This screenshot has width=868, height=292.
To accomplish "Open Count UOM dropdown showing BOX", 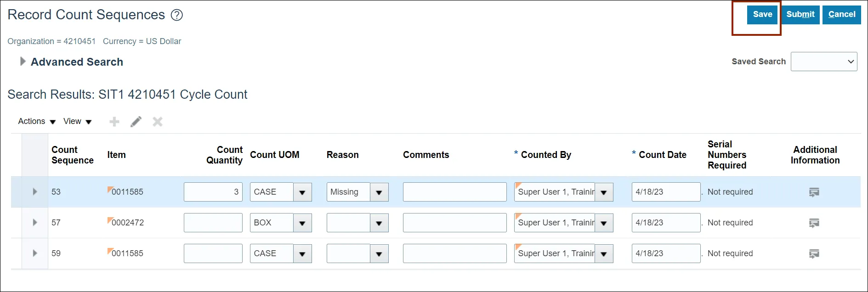I will coord(302,223).
